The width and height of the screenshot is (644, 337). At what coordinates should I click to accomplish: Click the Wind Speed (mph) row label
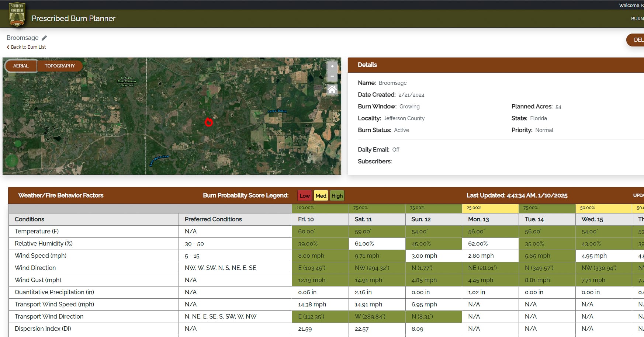click(x=41, y=256)
